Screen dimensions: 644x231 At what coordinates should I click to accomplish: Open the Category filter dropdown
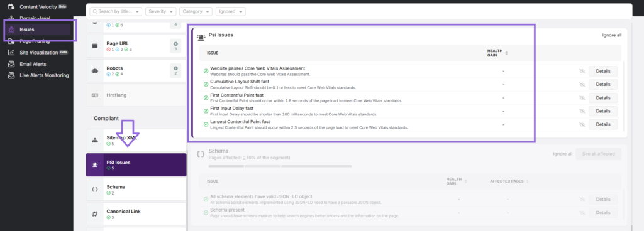(x=196, y=11)
